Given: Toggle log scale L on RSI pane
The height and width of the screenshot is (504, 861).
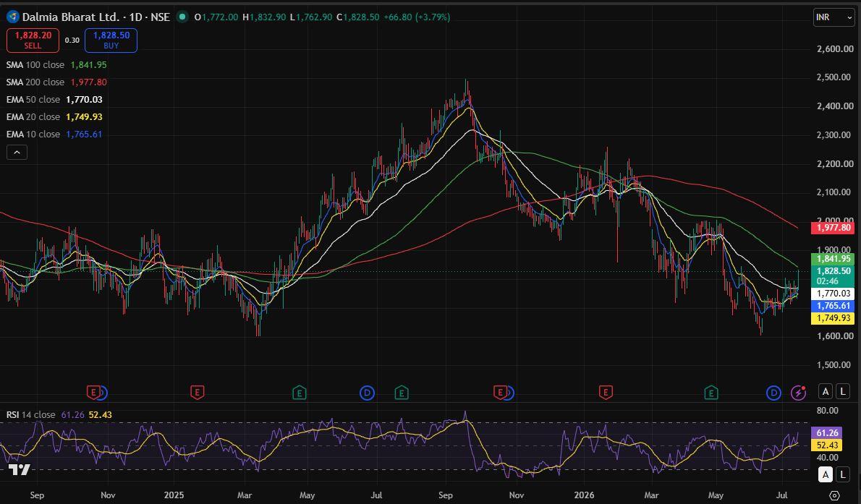Looking at the screenshot, I should coord(842,474).
